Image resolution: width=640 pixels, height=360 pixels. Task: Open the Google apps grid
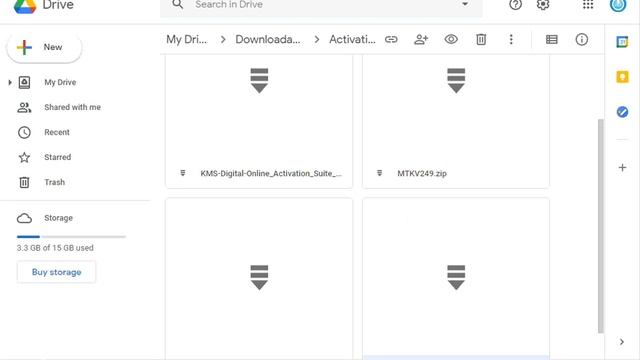click(588, 5)
